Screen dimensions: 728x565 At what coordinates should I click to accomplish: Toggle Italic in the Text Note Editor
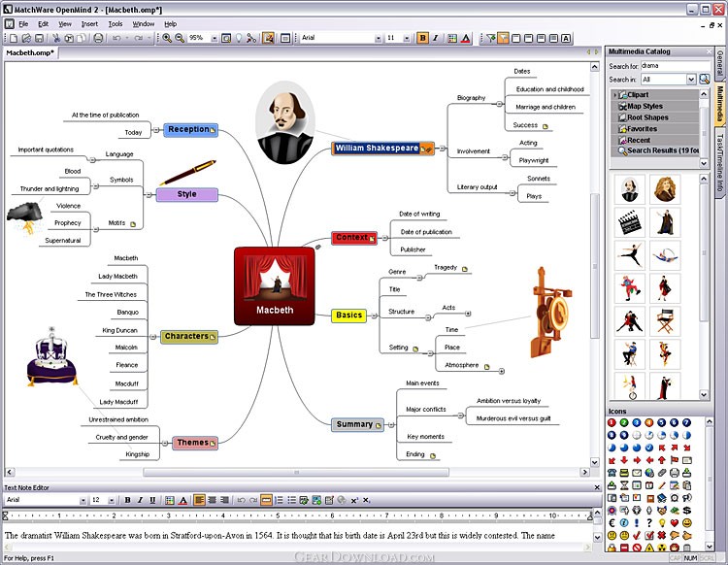pos(140,500)
